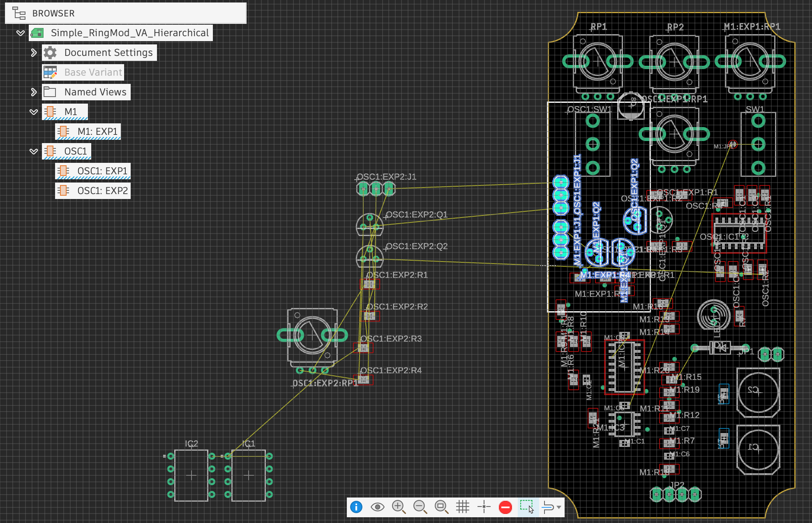Click the module icon beside M1

point(50,111)
